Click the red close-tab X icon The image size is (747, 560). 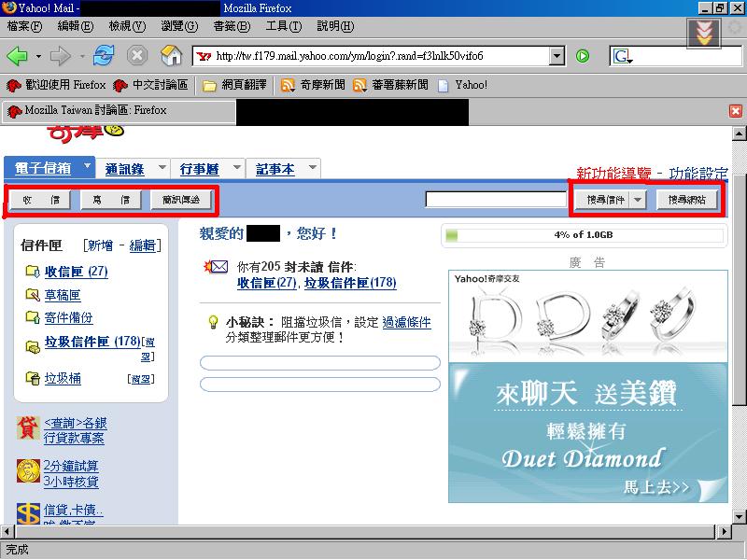[736, 111]
